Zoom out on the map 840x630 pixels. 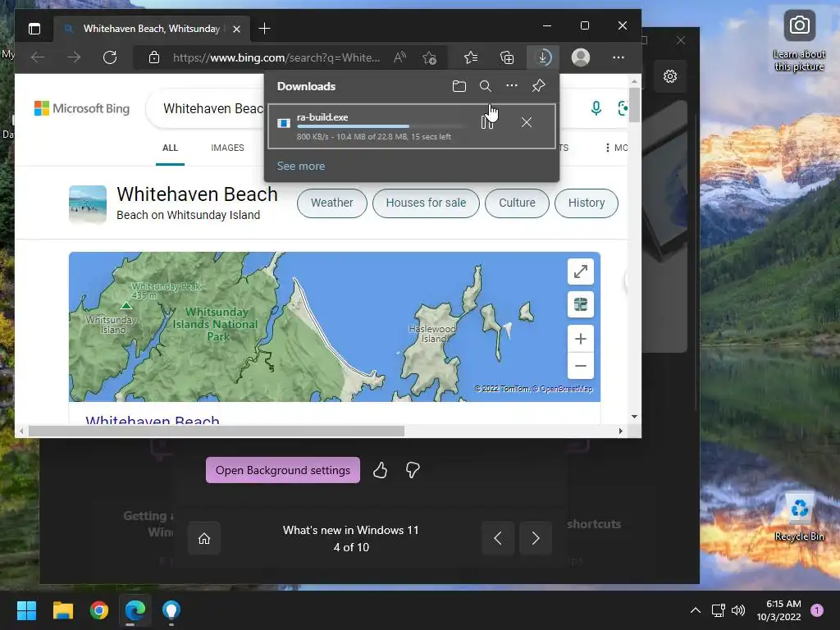pos(580,366)
